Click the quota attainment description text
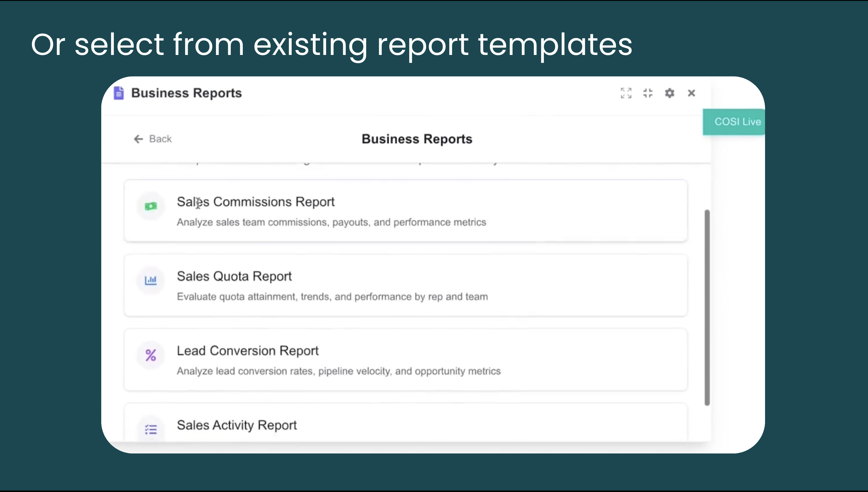This screenshot has height=492, width=868. pyautogui.click(x=332, y=297)
